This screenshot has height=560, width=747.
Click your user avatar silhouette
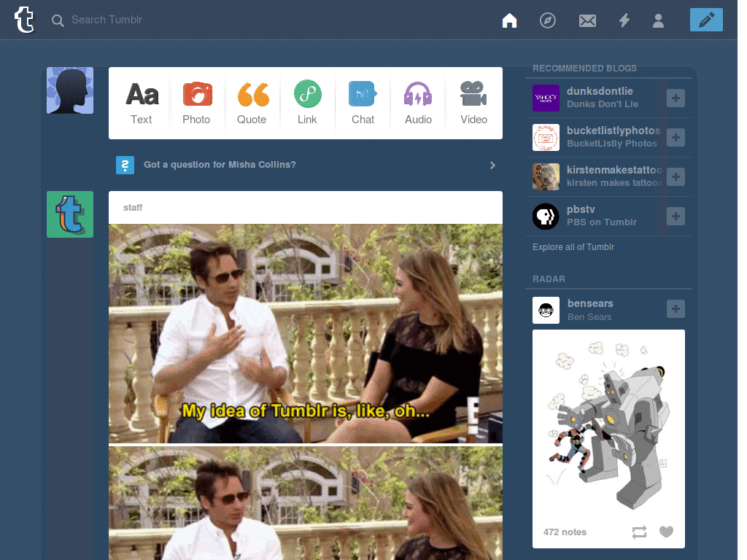70,90
